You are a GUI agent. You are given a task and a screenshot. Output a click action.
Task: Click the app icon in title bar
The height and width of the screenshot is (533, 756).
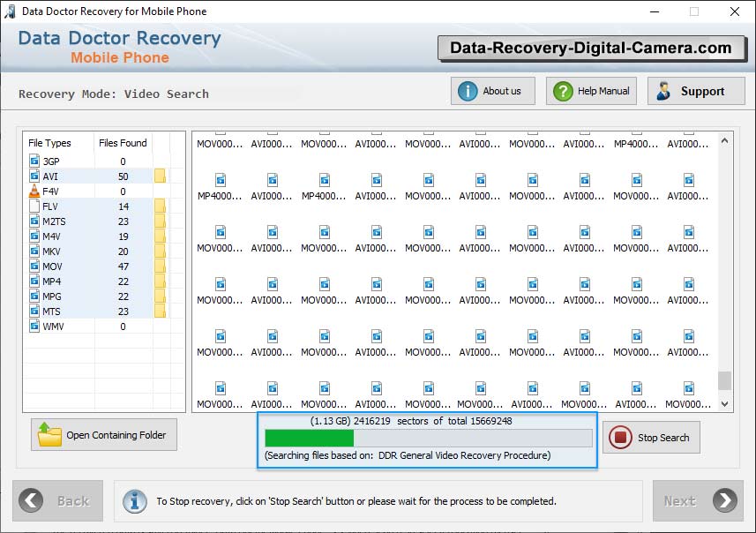coord(10,11)
